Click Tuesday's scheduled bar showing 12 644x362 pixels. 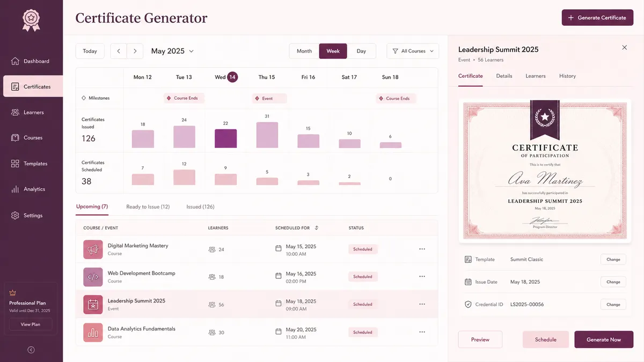[184, 178]
